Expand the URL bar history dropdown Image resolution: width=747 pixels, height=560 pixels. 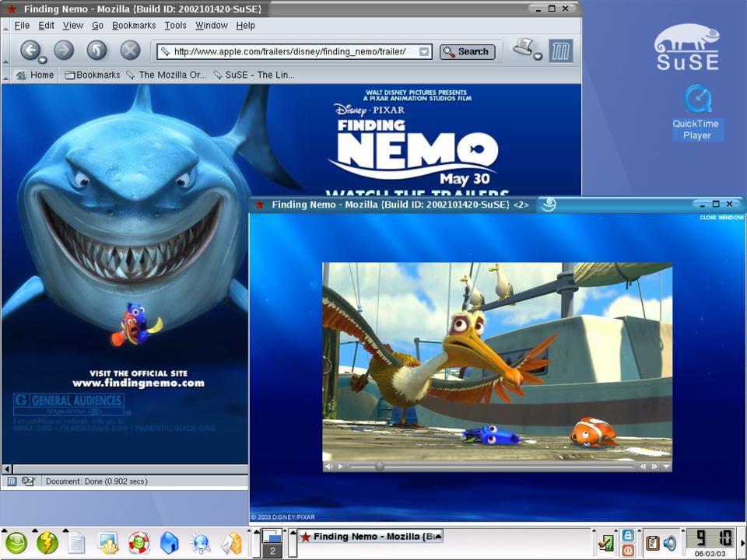(x=424, y=52)
